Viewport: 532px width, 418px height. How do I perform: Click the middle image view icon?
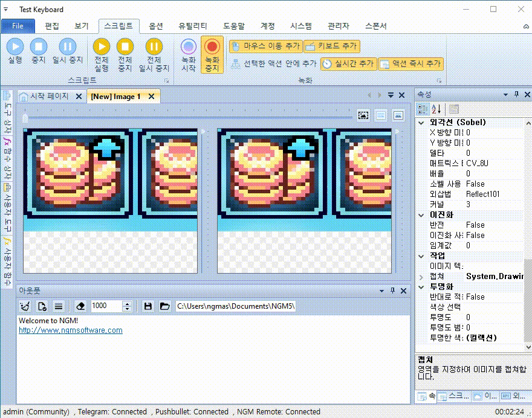[381, 115]
